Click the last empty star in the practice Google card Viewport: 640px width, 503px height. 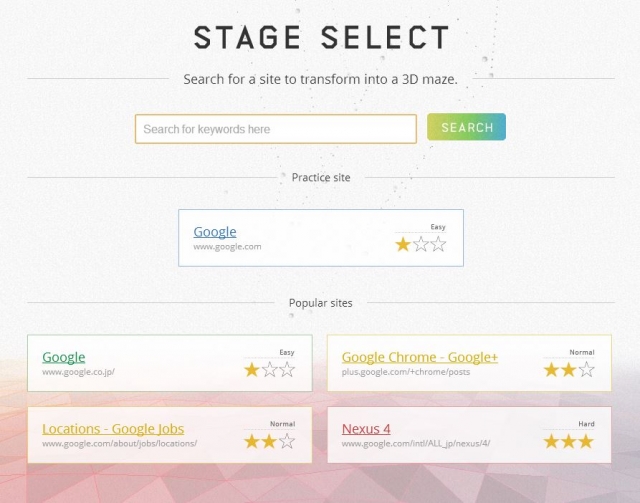tap(438, 244)
